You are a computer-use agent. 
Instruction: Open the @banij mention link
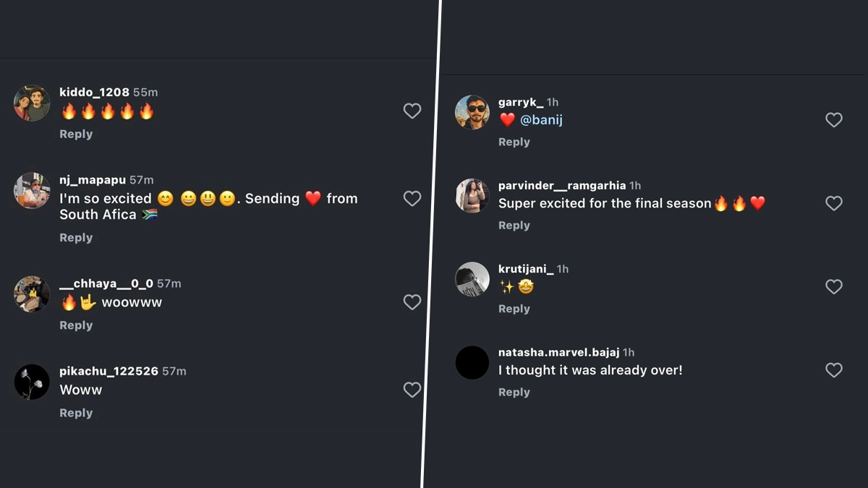[541, 120]
